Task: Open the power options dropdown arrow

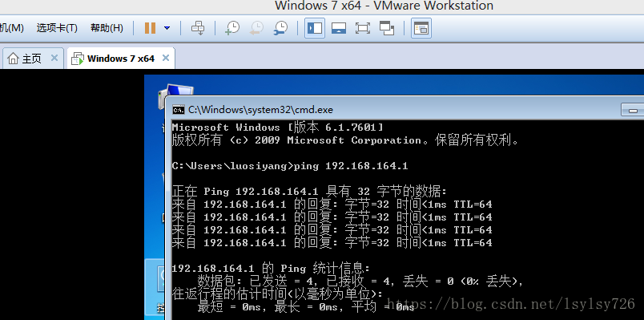Action: 167,28
